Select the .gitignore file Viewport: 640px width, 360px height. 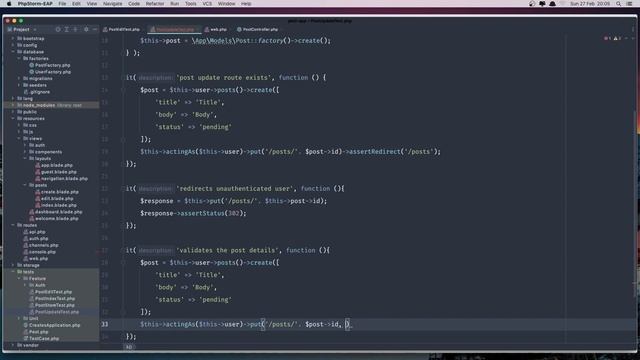37,92
